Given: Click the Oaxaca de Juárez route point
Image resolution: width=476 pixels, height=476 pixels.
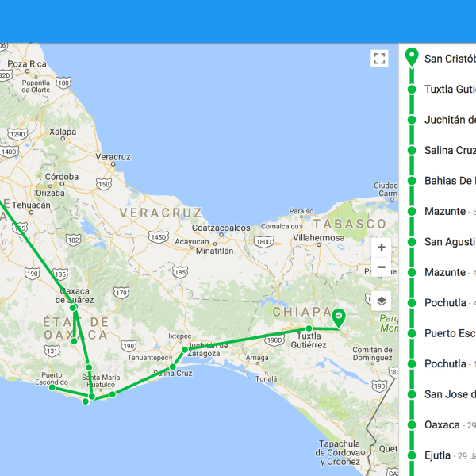Looking at the screenshot, I should coord(73,307).
